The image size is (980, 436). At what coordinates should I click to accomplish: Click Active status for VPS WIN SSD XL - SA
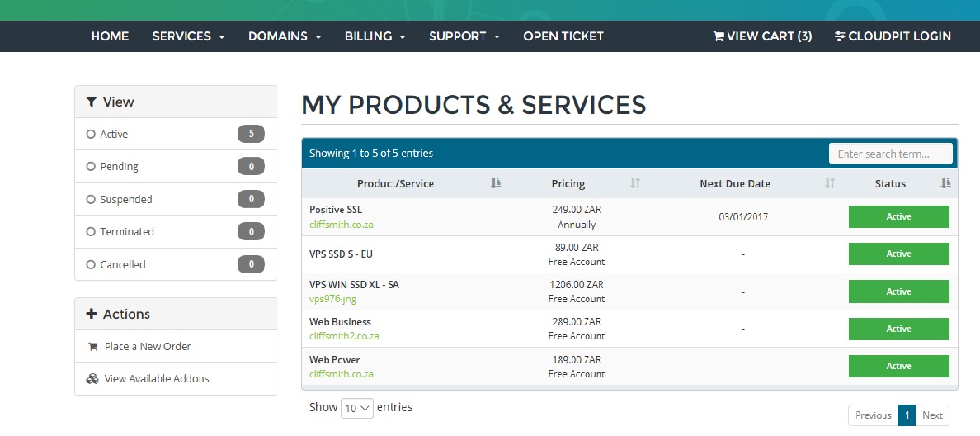click(x=899, y=291)
